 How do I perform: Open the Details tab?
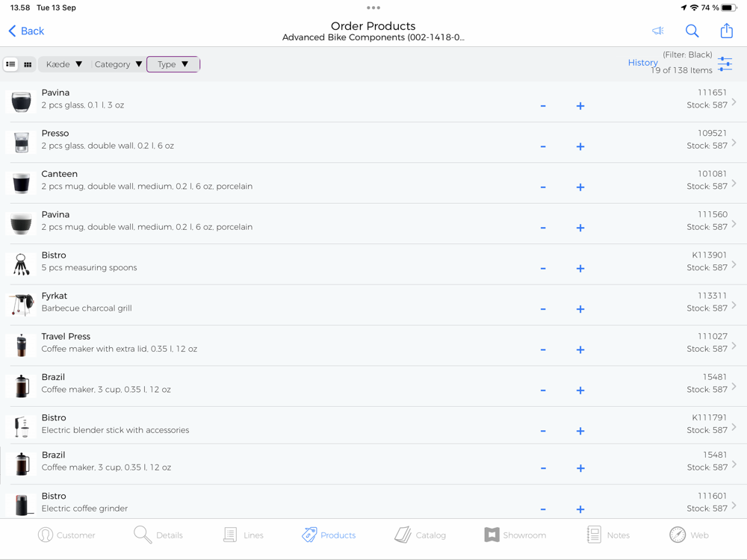pos(158,535)
